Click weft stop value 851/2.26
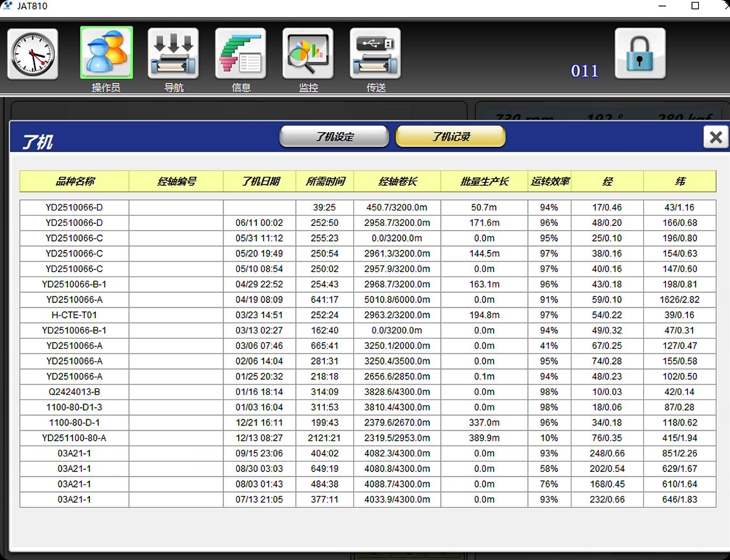730x560 pixels. 680,453
